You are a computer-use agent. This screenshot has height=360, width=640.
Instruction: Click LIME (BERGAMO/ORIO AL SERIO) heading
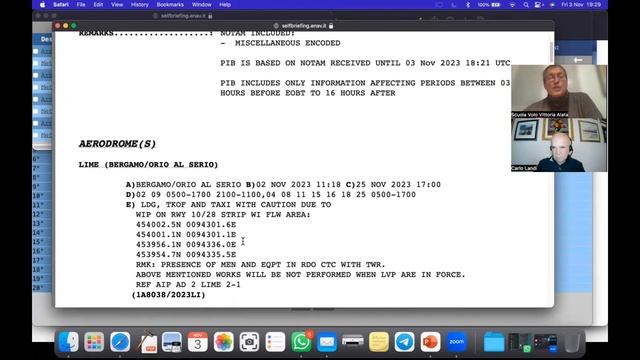(148, 164)
